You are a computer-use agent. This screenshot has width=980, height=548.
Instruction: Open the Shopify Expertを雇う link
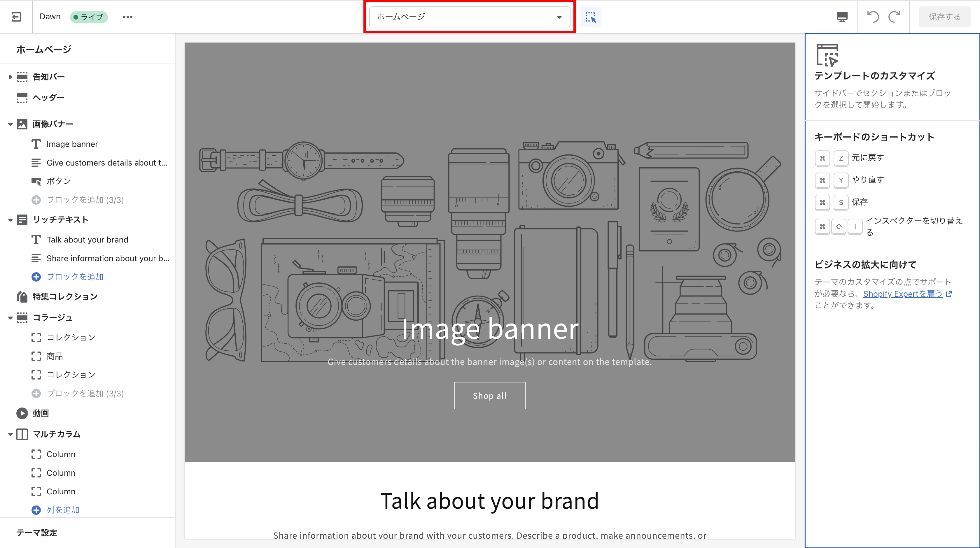tap(903, 294)
